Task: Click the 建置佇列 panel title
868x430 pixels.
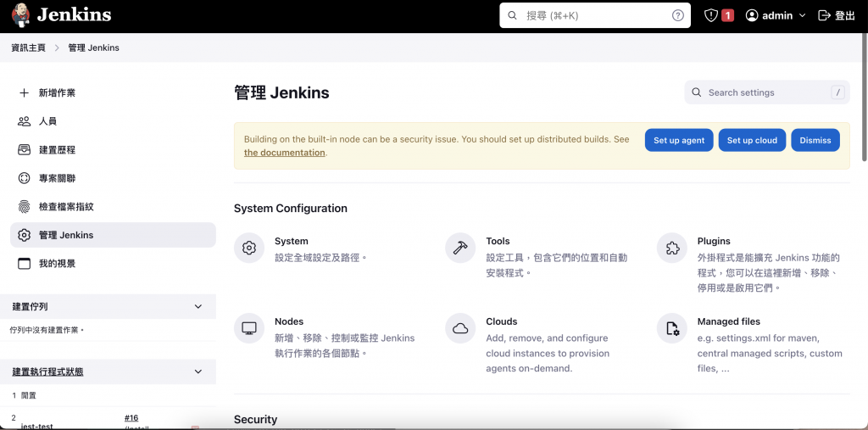Action: (x=30, y=306)
